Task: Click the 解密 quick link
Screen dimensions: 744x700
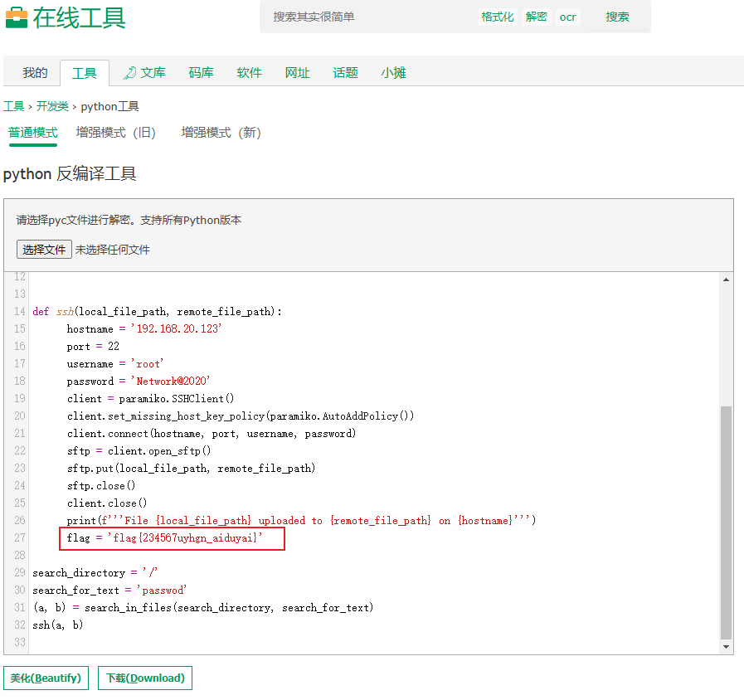Action: pos(536,17)
